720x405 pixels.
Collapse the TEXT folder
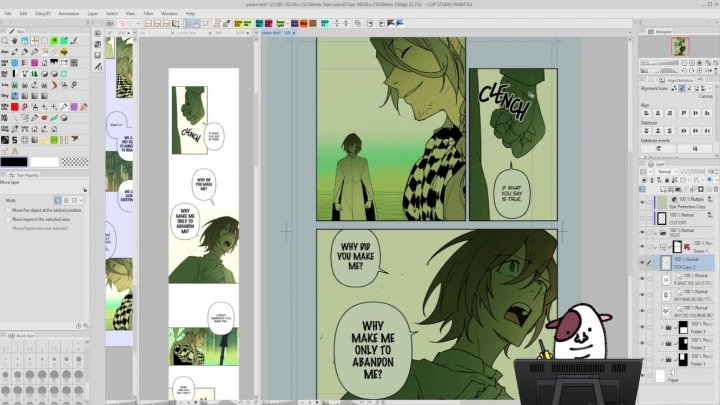[x=656, y=233]
